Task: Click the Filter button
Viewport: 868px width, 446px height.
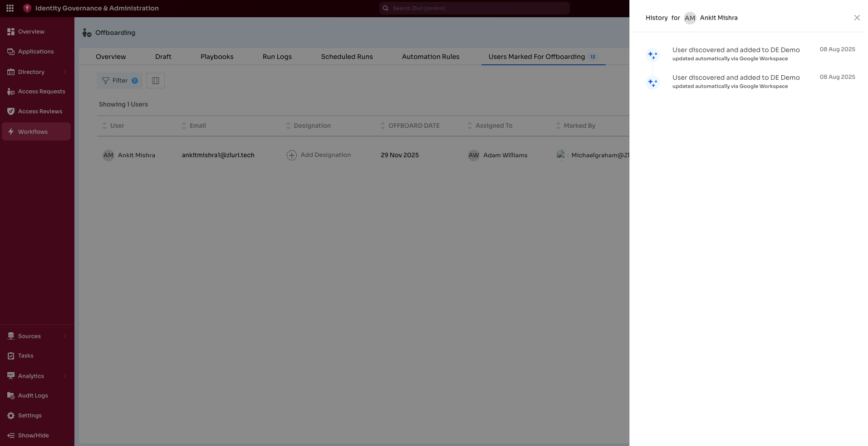Action: click(119, 80)
